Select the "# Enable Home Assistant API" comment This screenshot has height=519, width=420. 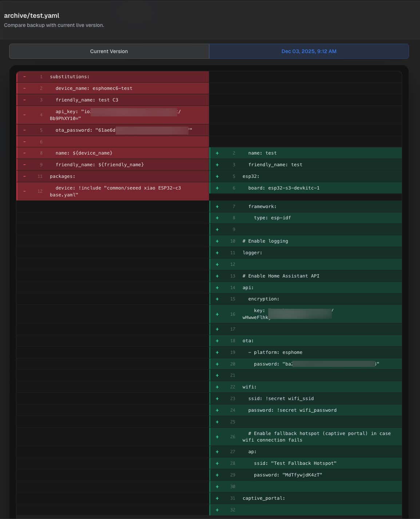pos(281,276)
